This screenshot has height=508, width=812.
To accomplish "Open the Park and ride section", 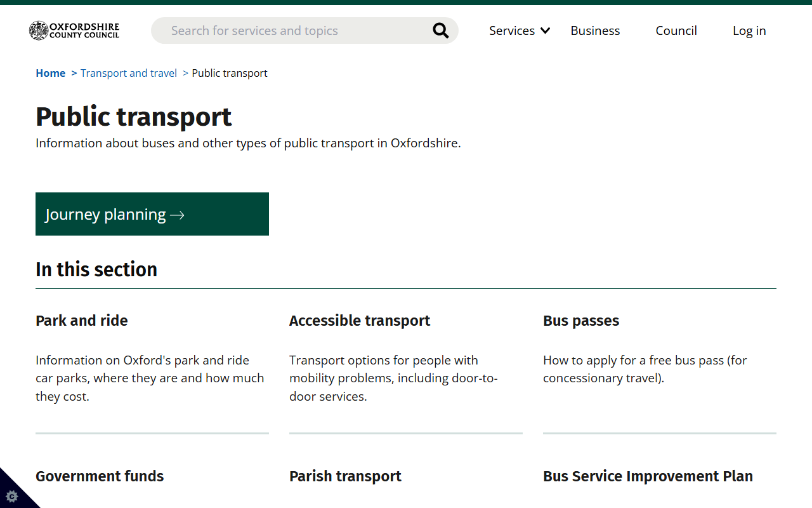I will pos(82,321).
